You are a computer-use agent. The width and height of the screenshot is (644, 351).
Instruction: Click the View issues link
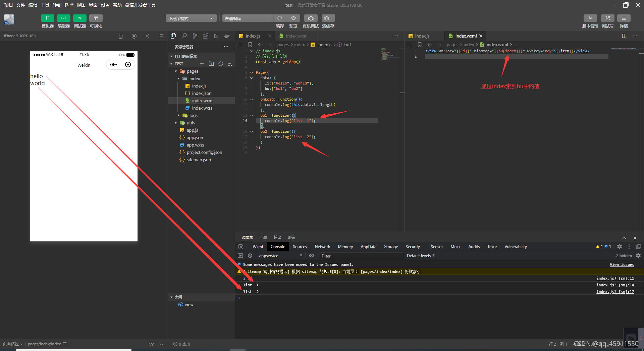coord(622,265)
